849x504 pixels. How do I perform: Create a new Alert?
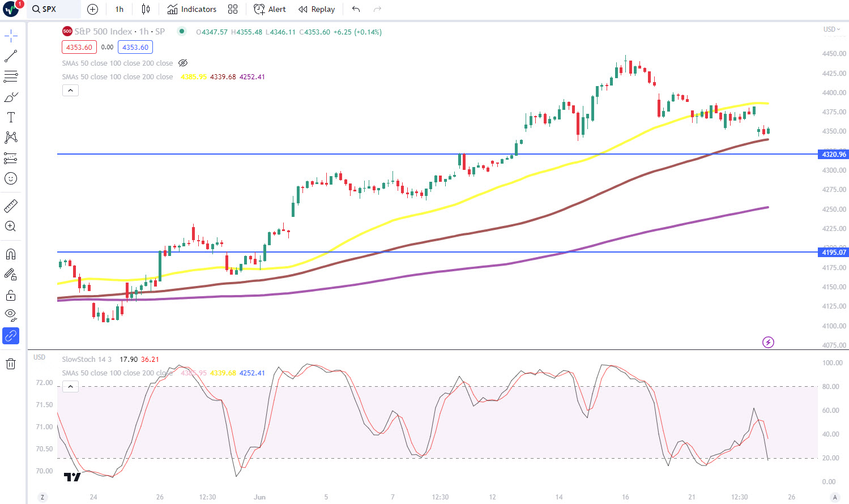click(x=270, y=9)
